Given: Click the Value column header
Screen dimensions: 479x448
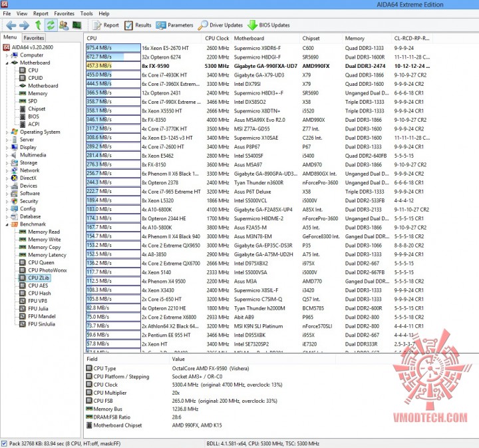Looking at the screenshot, I should pos(252,359).
